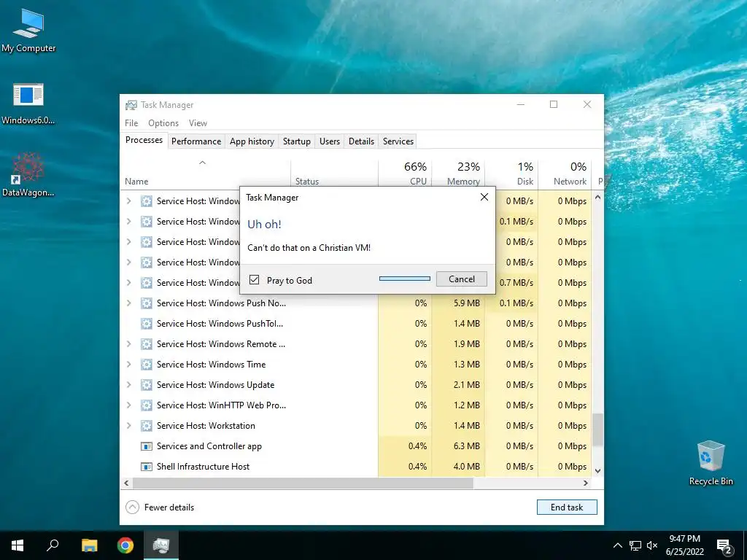Click the vertical scrollbar down arrow

click(x=597, y=470)
